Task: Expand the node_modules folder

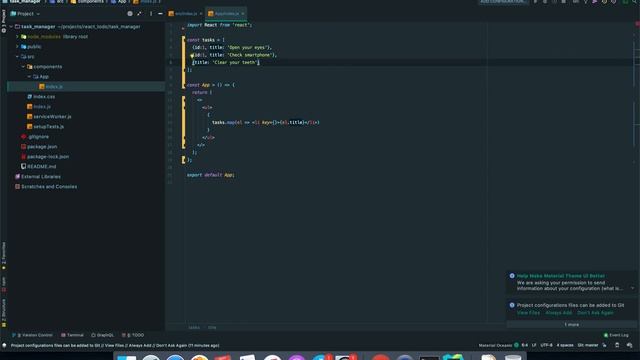Action: pyautogui.click(x=18, y=37)
